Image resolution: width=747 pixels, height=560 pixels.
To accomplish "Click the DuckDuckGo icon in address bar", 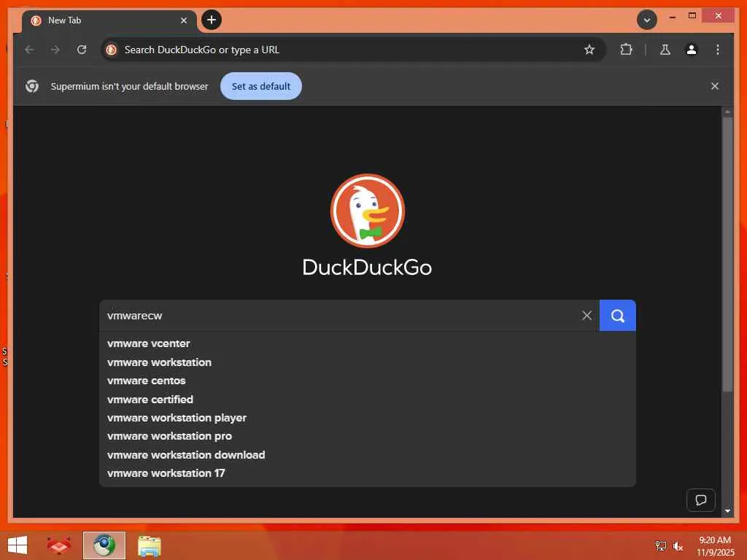I will [x=112, y=50].
